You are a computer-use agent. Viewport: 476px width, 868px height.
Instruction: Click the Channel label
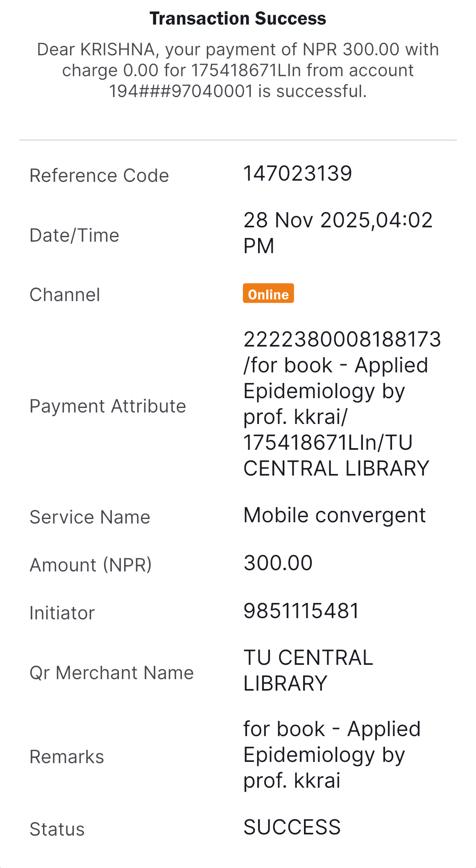[65, 295]
